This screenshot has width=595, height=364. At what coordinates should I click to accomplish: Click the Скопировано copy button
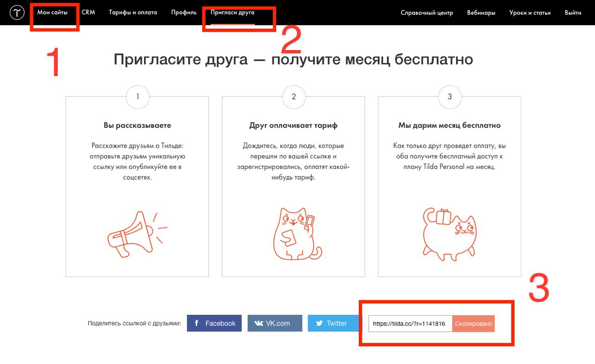point(474,324)
